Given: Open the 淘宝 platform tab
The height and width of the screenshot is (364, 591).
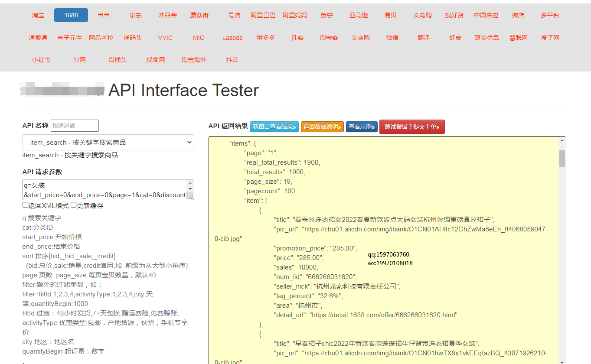Looking at the screenshot, I should point(38,15).
